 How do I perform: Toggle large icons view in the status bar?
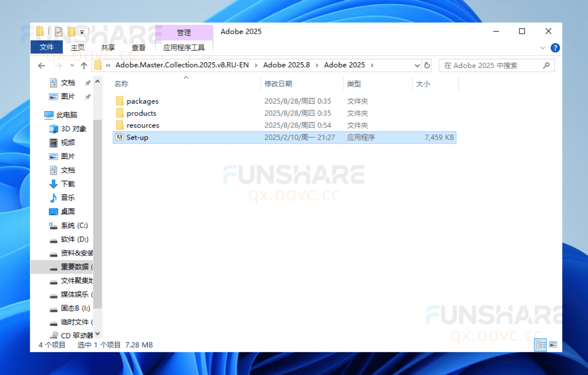(552, 344)
